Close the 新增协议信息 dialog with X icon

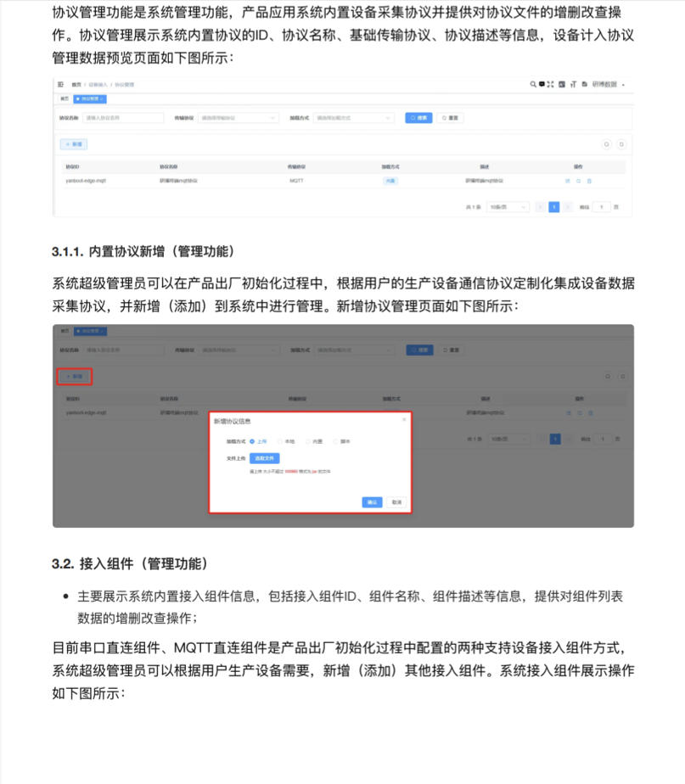point(404,419)
